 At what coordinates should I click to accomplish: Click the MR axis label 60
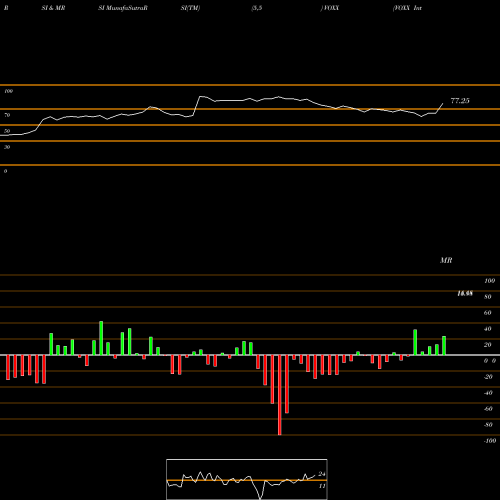click(487, 313)
